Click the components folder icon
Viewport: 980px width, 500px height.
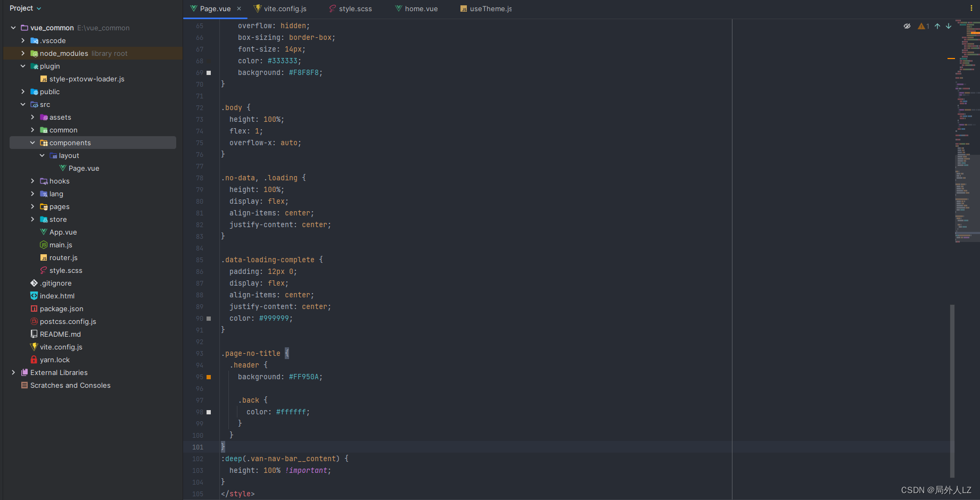(44, 143)
